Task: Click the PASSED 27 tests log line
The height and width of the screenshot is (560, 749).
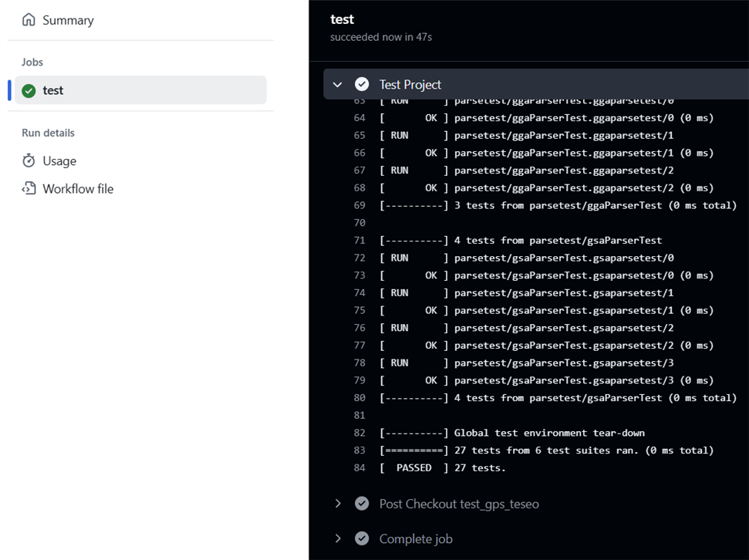Action: 443,467
